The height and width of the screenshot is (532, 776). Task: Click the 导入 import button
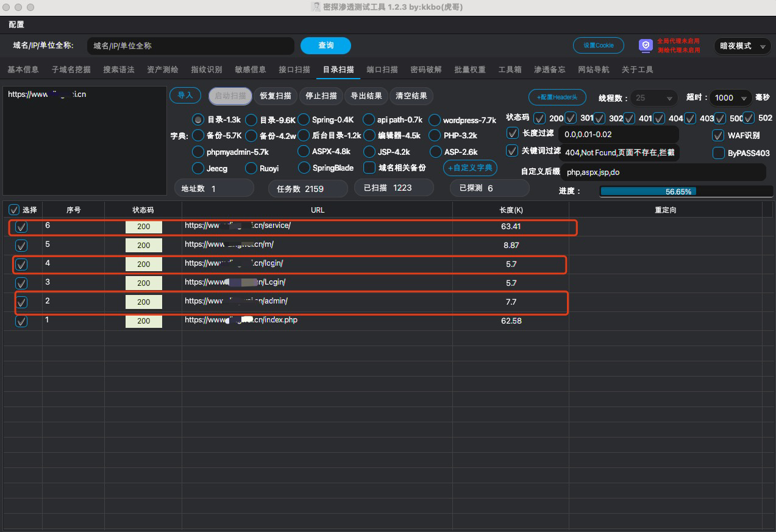(185, 95)
